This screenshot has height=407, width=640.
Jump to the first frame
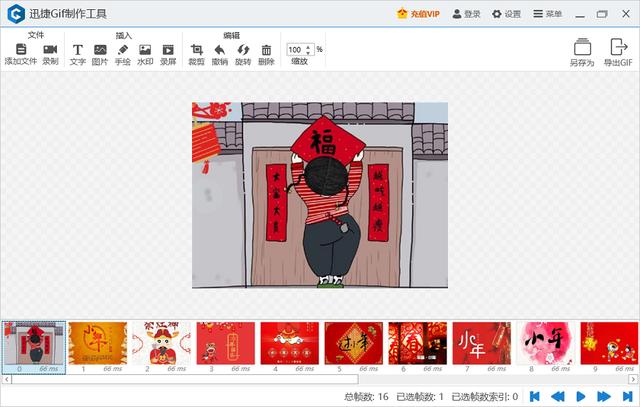tap(535, 397)
